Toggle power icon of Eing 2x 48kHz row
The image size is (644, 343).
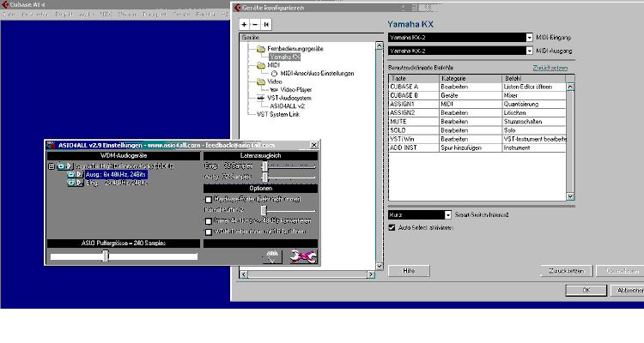(70, 183)
